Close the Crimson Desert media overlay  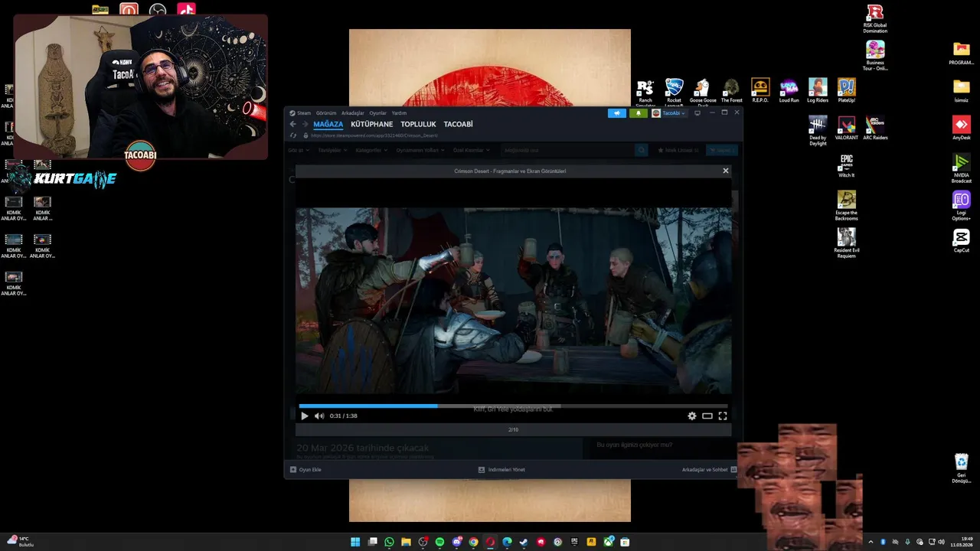pos(726,171)
